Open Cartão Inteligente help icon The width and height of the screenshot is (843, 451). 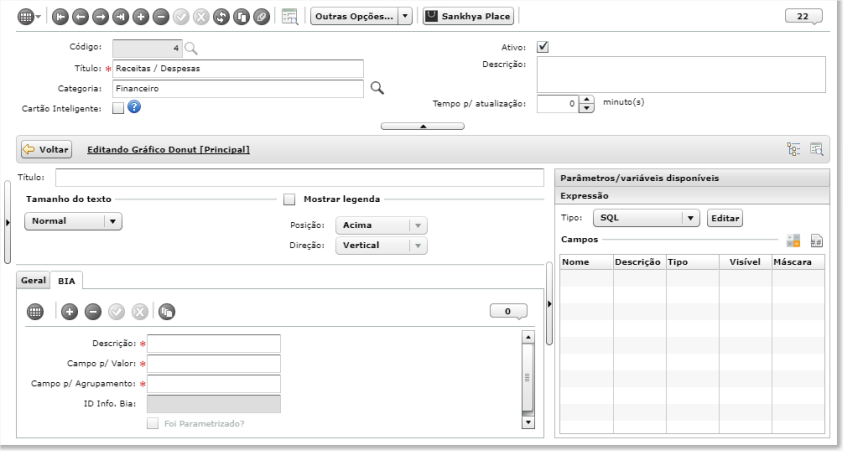[134, 107]
